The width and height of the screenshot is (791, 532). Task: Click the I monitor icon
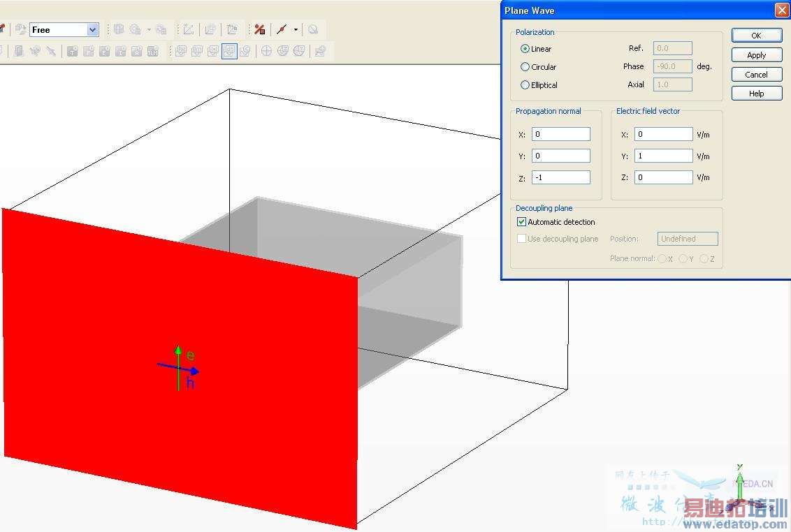121,51
